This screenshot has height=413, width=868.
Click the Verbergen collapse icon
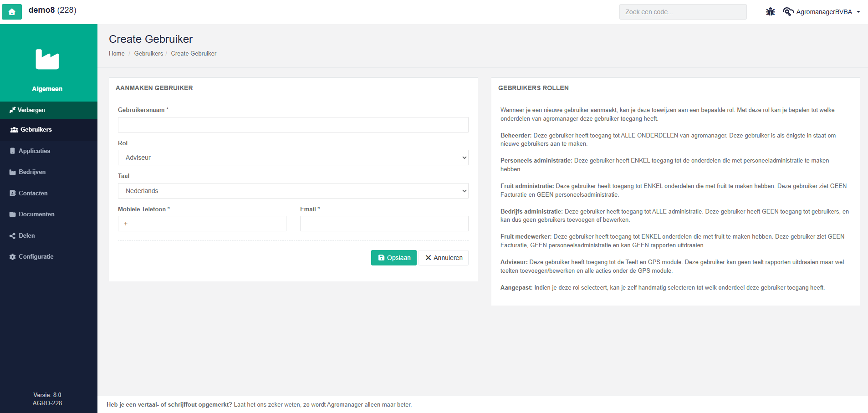click(x=12, y=110)
